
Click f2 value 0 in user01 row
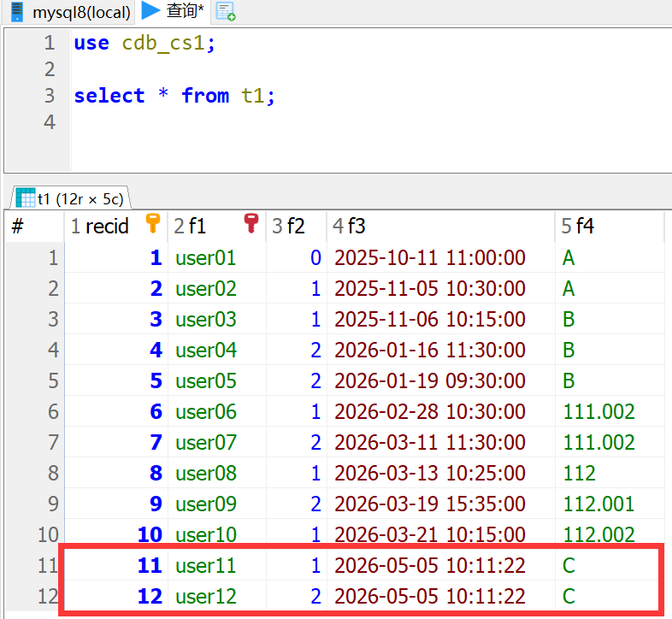pyautogui.click(x=297, y=257)
